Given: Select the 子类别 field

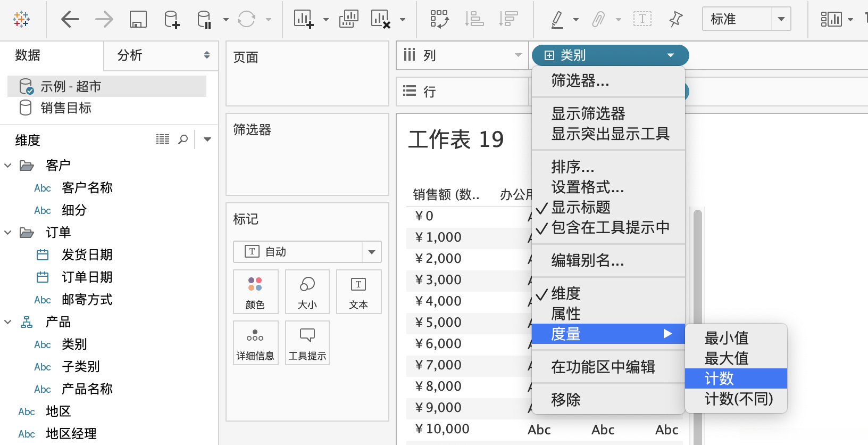Looking at the screenshot, I should 81,367.
